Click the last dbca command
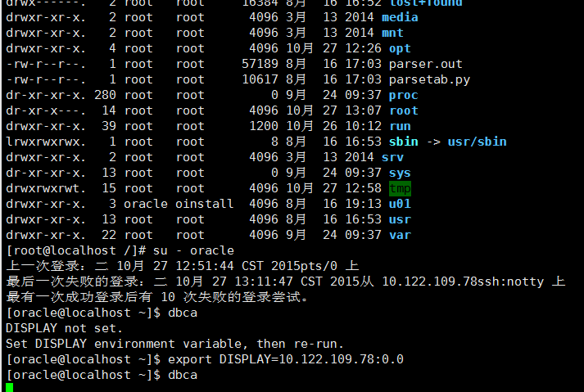 pos(183,376)
